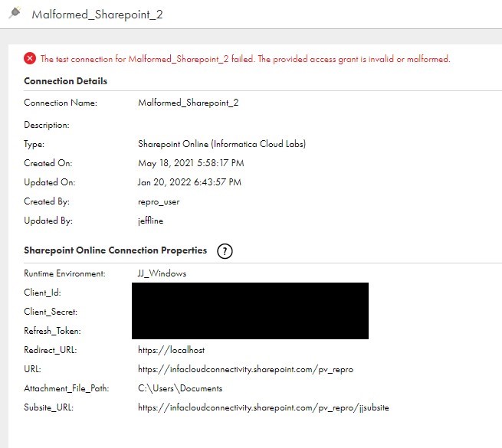The width and height of the screenshot is (502, 448).
Task: Click the Runtime Environment label
Action: (x=64, y=273)
